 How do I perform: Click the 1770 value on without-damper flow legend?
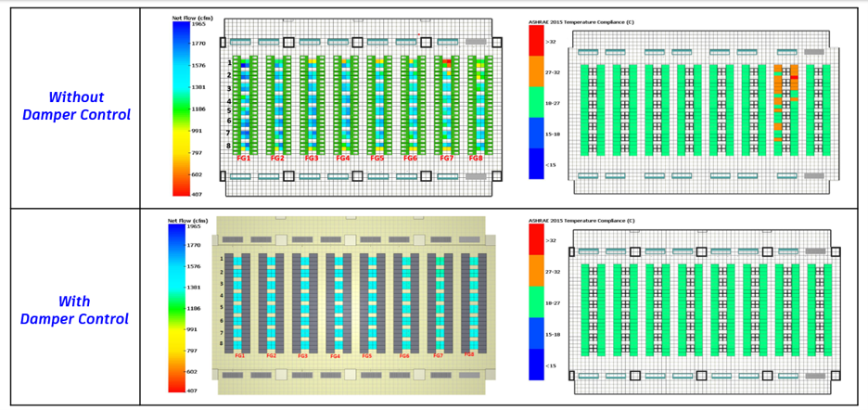click(198, 43)
